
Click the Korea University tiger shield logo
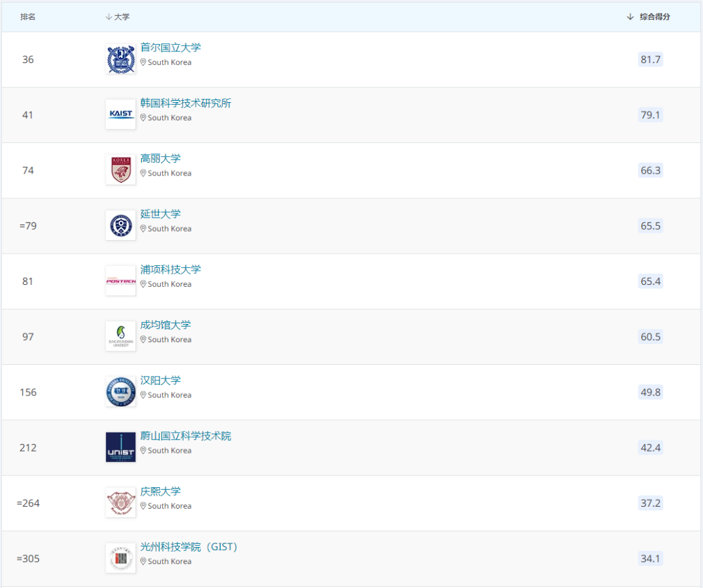click(x=120, y=170)
